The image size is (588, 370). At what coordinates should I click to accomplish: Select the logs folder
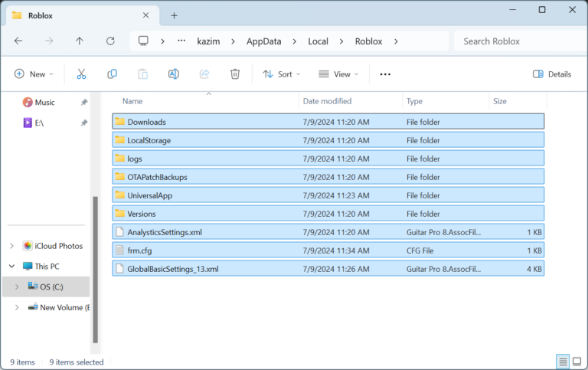[x=328, y=159]
